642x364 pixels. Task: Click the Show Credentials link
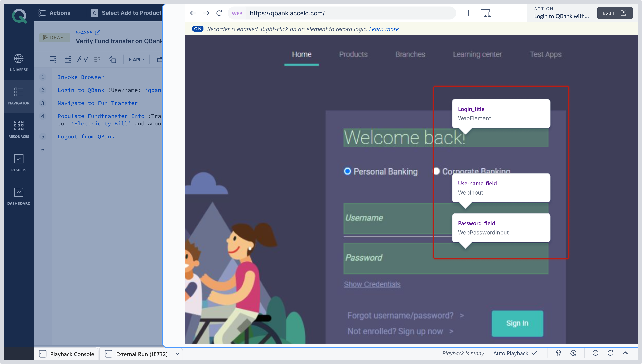372,284
